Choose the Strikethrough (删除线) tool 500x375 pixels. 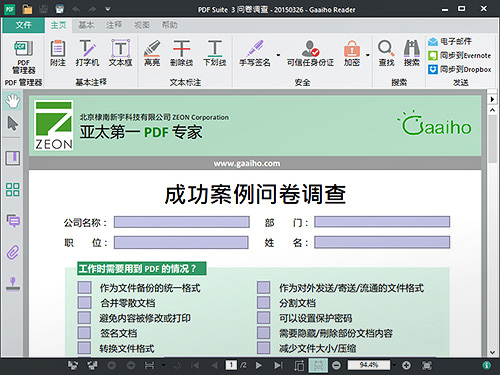point(181,53)
